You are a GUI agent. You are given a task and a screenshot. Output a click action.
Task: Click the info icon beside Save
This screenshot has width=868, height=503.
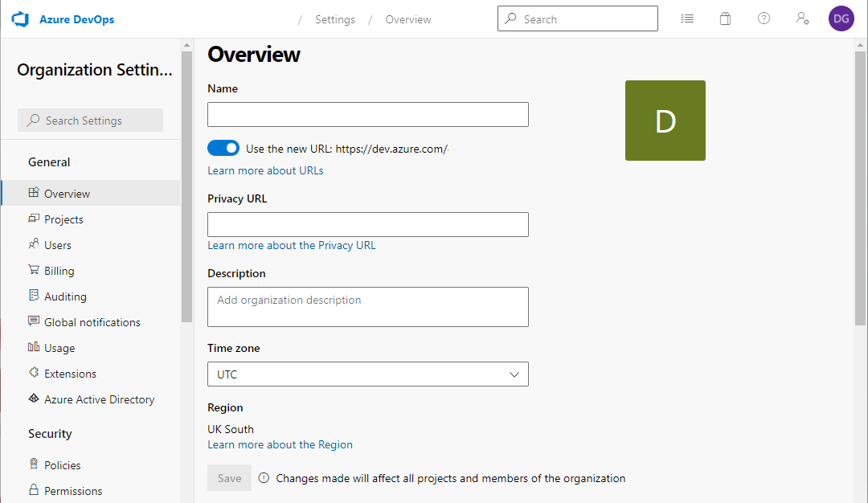(x=264, y=478)
